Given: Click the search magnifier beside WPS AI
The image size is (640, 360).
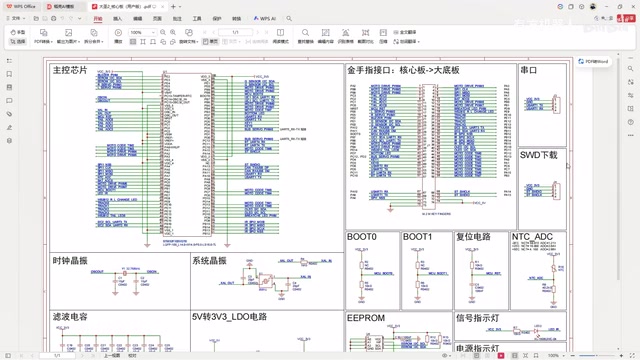Looking at the screenshot, I should click(x=289, y=19).
